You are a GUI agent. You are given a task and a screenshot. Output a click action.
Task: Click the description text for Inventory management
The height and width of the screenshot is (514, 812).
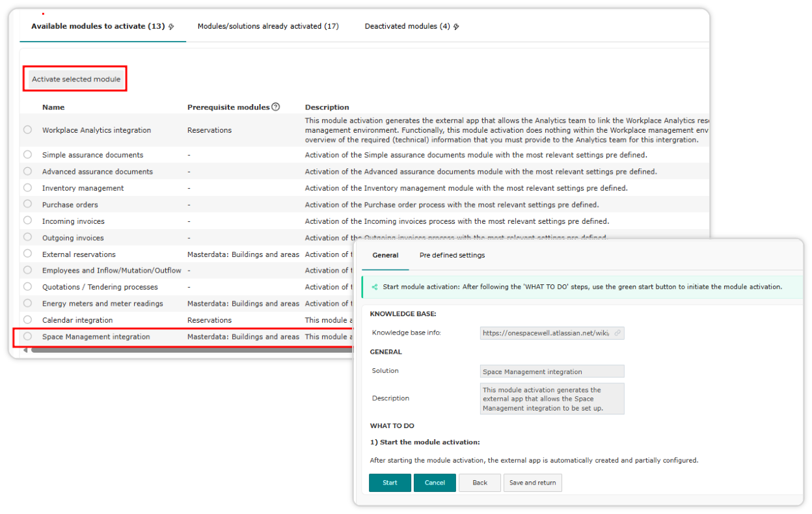(467, 188)
